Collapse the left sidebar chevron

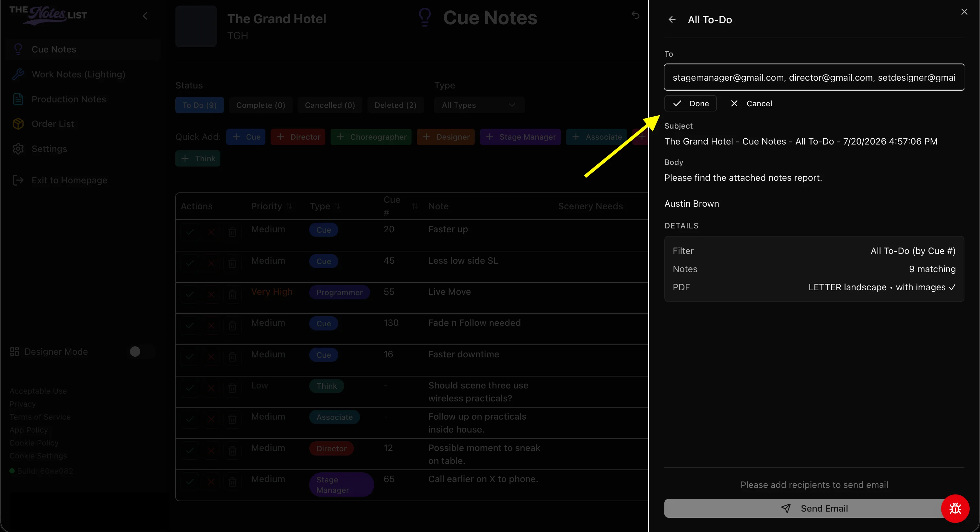coord(145,16)
